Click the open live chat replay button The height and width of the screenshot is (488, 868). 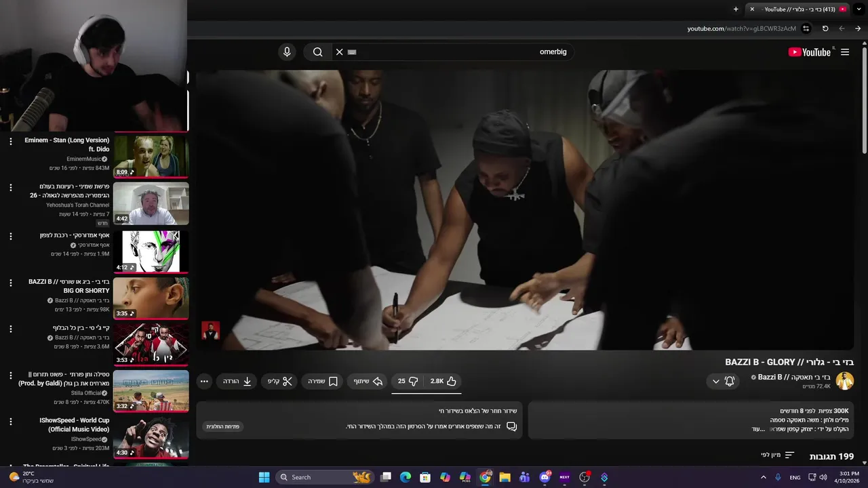[223, 426]
